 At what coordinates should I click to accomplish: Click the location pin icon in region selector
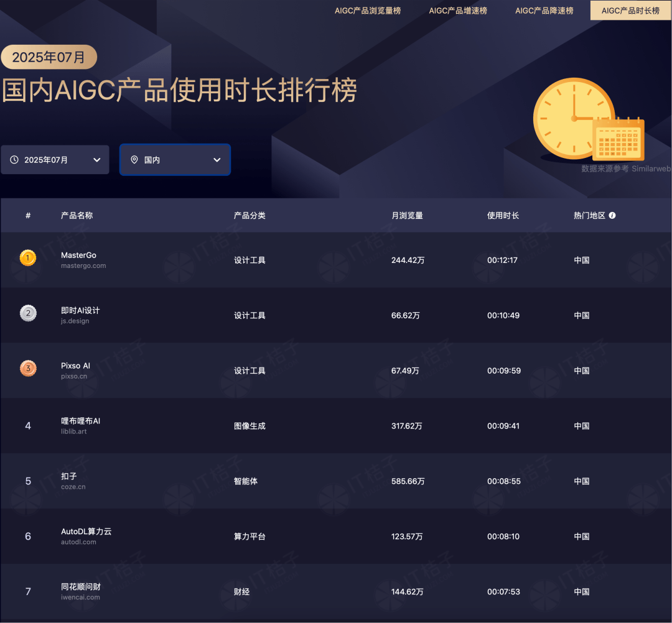[x=134, y=160]
